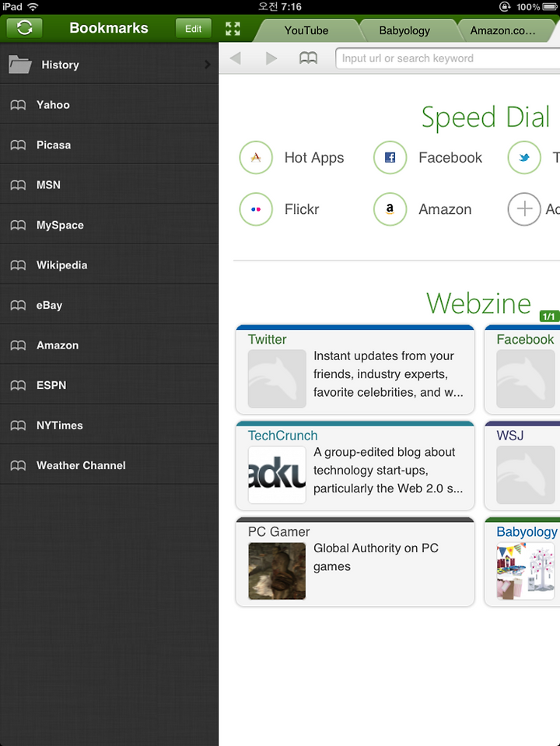
Task: Switch to the YouTube tab
Action: 306,30
